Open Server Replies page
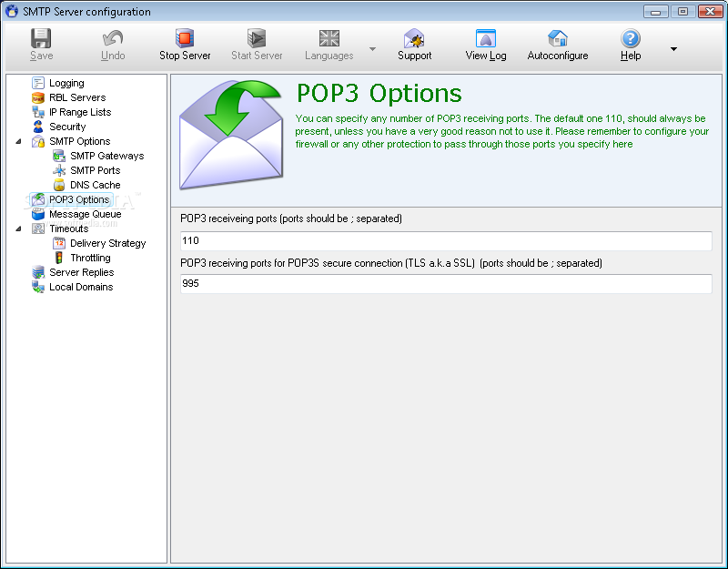 click(81, 272)
